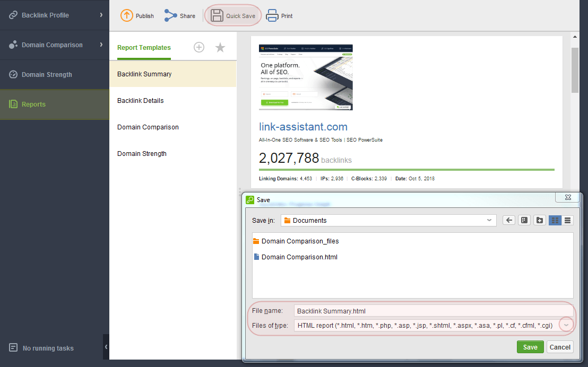Screen dimensions: 588x367
Task: Open the link-assistant.com link
Action: [303, 127]
